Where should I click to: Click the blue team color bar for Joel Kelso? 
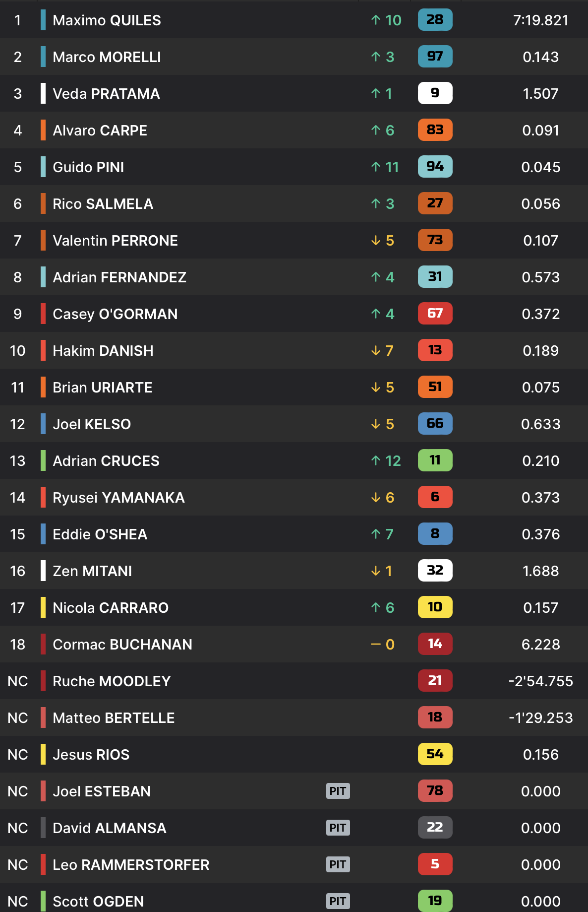(43, 424)
